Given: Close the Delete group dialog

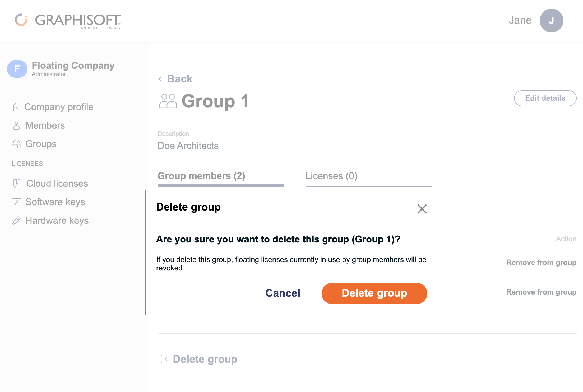Looking at the screenshot, I should (x=422, y=209).
